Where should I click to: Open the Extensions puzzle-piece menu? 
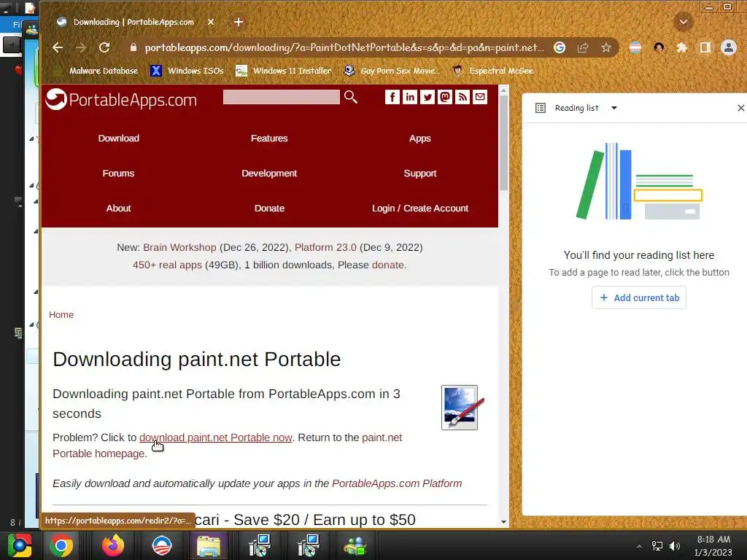pos(682,47)
